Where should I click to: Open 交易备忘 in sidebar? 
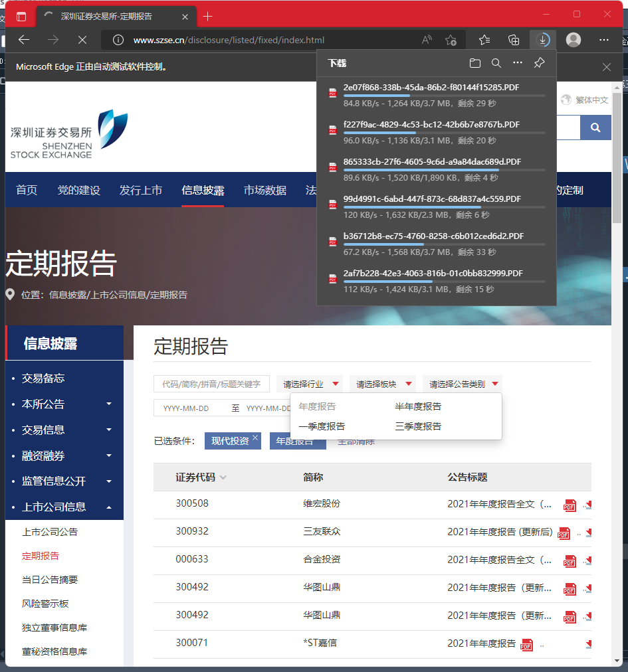[x=43, y=378]
